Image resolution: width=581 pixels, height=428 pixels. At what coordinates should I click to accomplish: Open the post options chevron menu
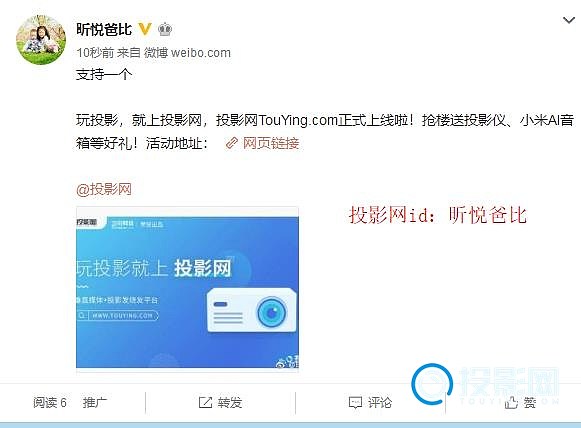569,20
